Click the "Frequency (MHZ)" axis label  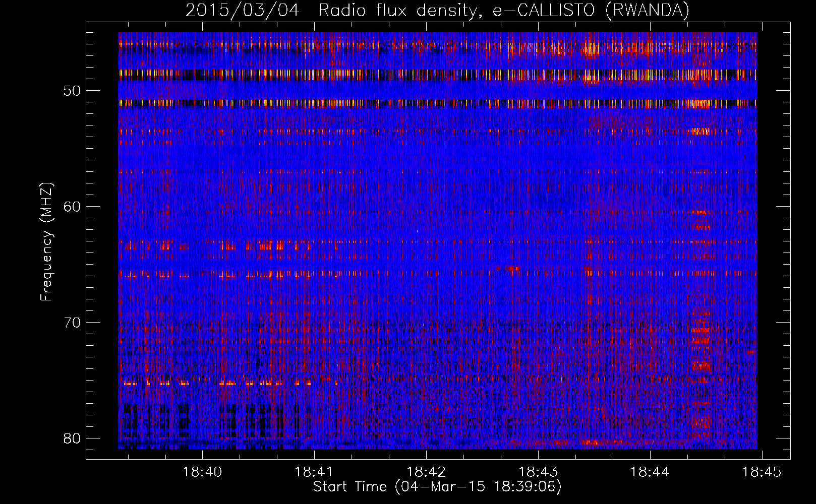46,242
